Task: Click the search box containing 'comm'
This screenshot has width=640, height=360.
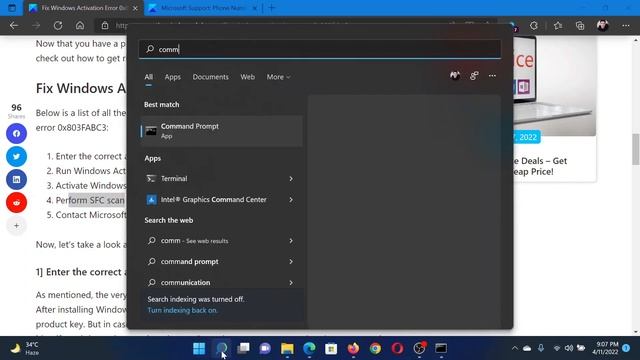Action: tap(320, 49)
